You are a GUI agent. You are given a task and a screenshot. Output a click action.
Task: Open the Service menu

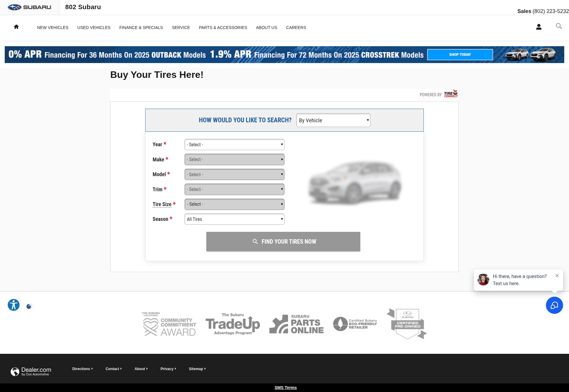tap(181, 28)
